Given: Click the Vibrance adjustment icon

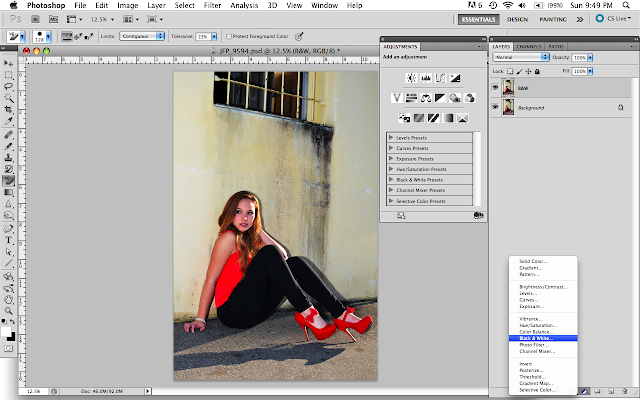Looking at the screenshot, I should (x=397, y=97).
